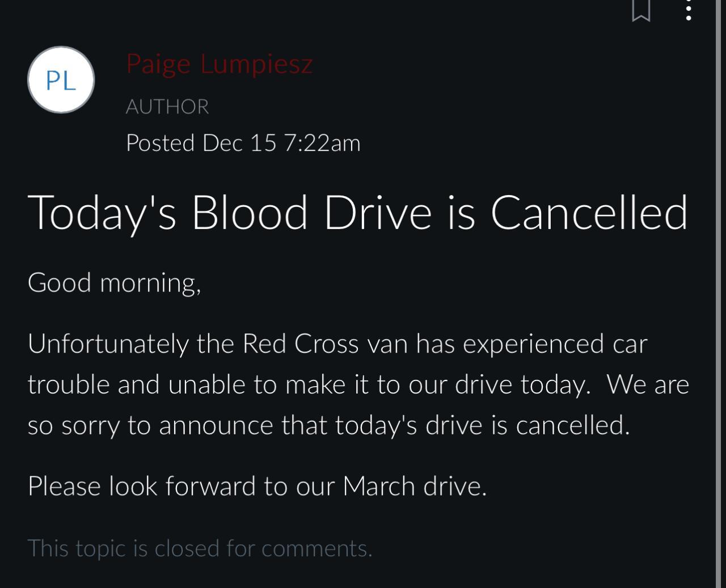
Task: Click the 7:22am post time
Action: 322,143
